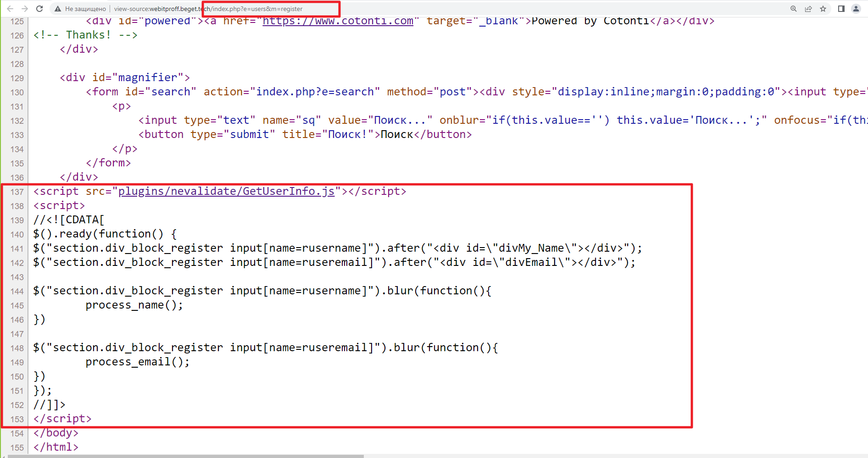Click the not-secure warning triangle icon
868x458 pixels.
click(x=58, y=9)
